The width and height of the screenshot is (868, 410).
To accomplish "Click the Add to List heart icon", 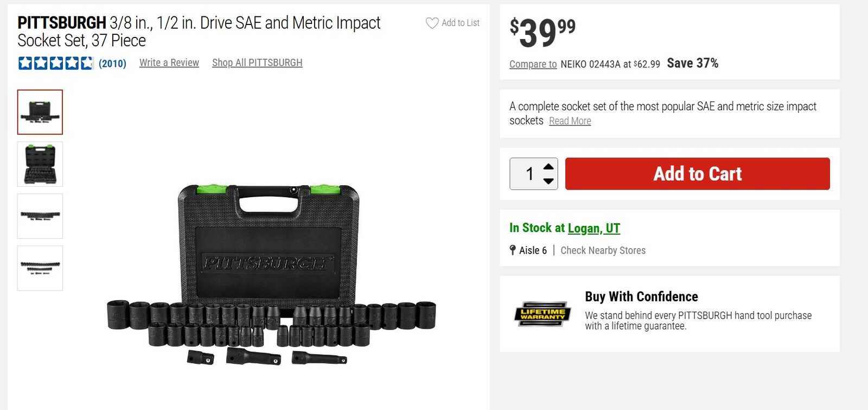I will [432, 23].
